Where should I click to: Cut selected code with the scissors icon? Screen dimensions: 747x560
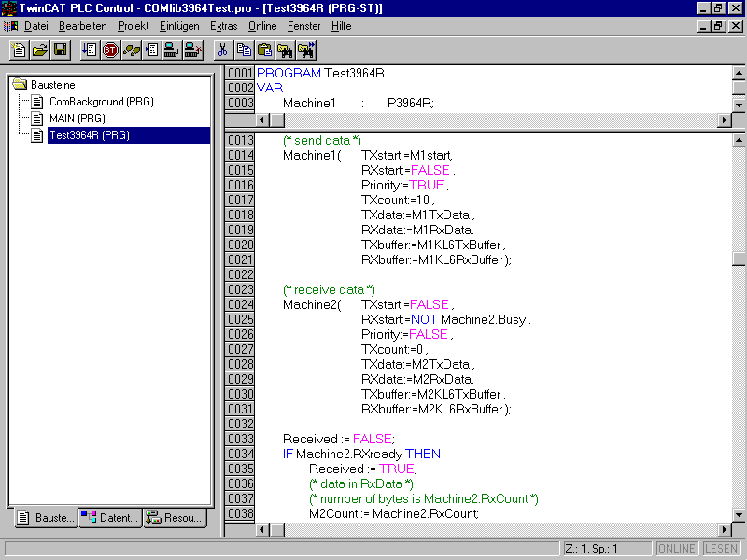tap(223, 49)
